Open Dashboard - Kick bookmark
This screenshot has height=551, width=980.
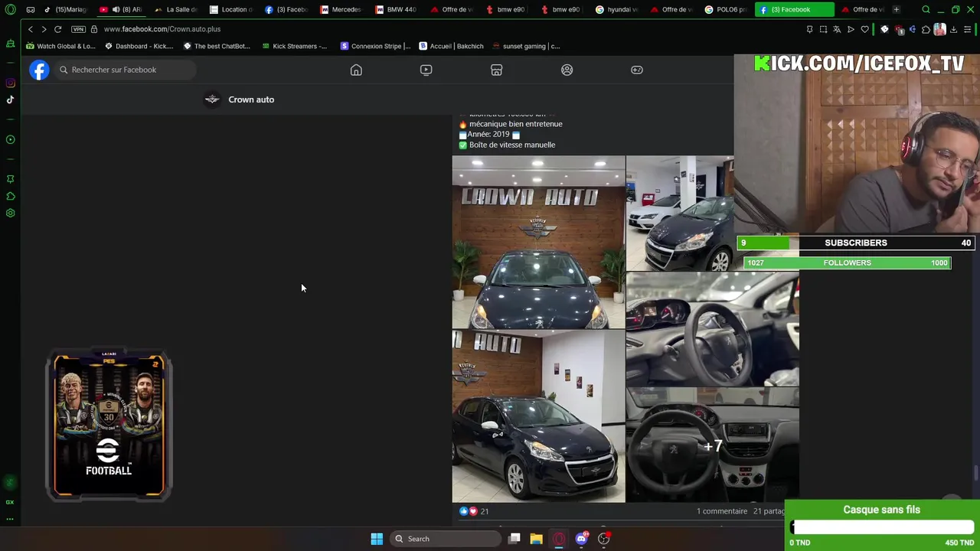click(139, 46)
